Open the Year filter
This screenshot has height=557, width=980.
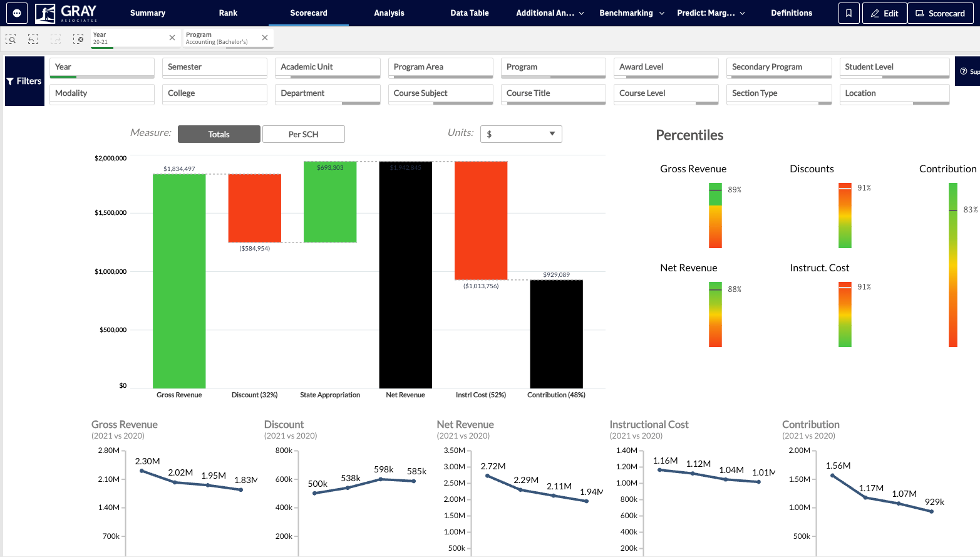click(x=102, y=68)
